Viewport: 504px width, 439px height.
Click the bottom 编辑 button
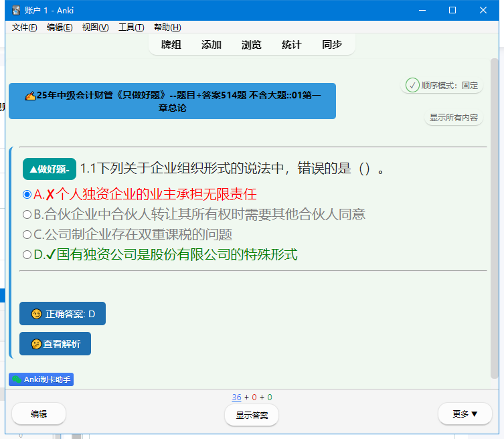coord(39,414)
